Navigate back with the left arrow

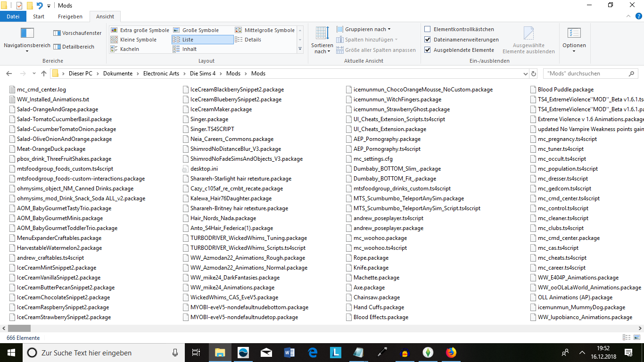pyautogui.click(x=8, y=74)
